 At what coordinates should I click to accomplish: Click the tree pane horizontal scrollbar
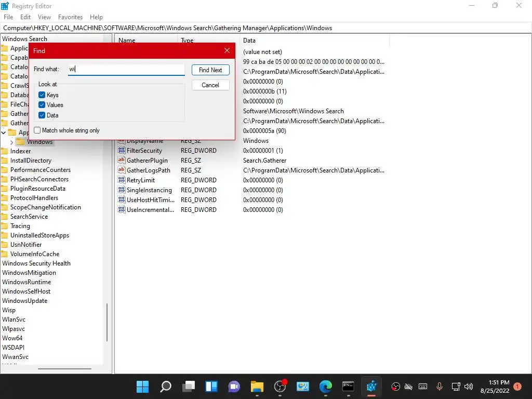[64, 368]
